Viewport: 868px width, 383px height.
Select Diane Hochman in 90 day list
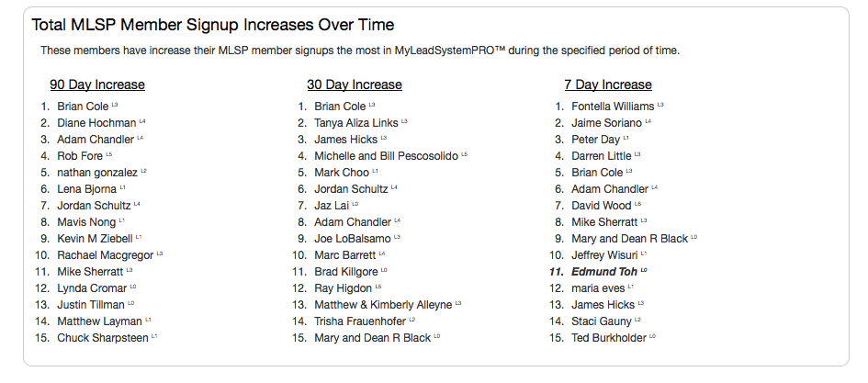click(x=96, y=123)
